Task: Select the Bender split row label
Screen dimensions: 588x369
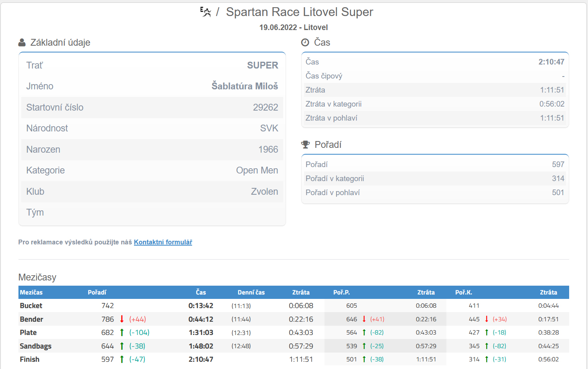Action: [31, 319]
